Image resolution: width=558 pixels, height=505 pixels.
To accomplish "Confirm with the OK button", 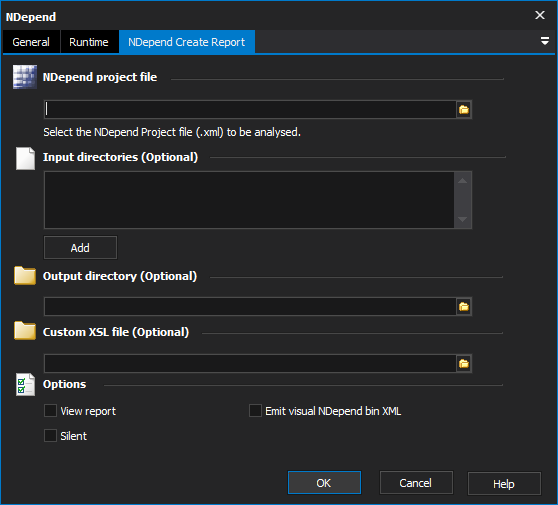I will click(324, 483).
